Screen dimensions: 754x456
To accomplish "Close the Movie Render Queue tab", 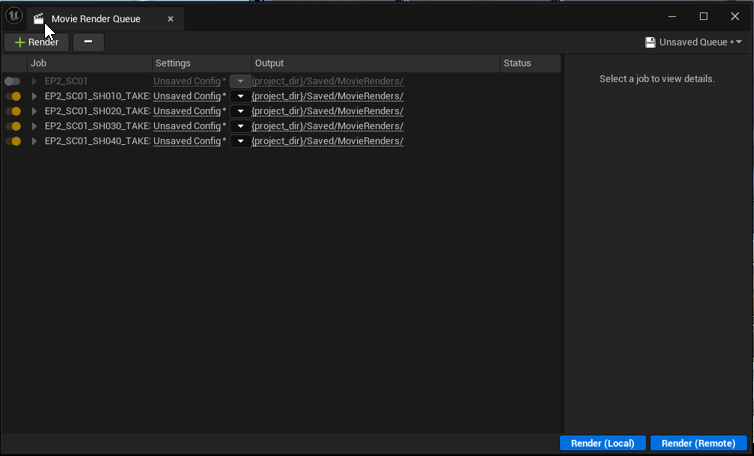I will pyautogui.click(x=170, y=19).
